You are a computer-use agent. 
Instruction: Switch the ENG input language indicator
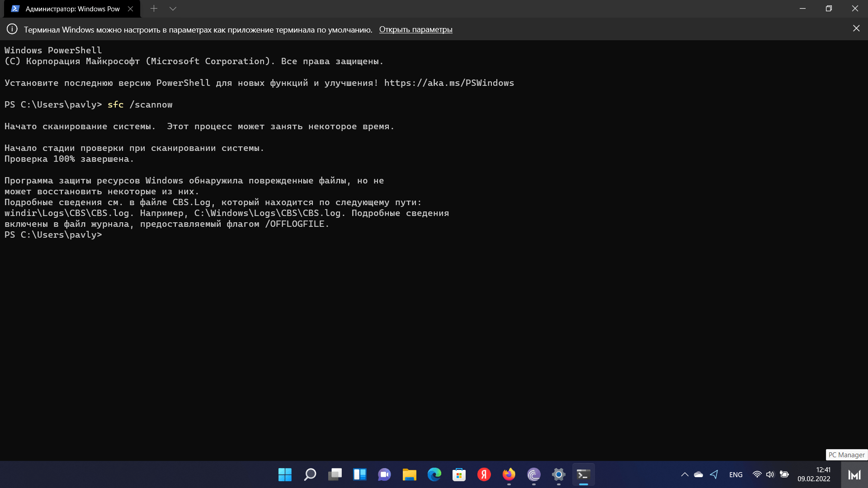click(x=736, y=474)
